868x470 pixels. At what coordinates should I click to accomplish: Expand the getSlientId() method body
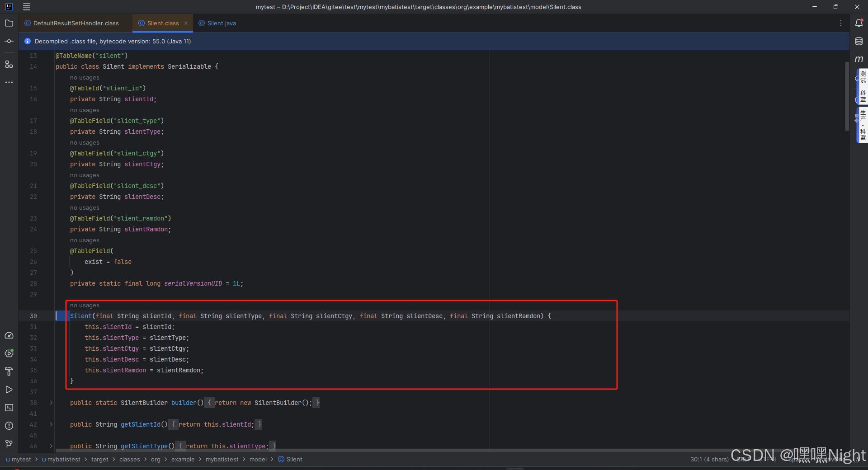[x=50, y=424]
